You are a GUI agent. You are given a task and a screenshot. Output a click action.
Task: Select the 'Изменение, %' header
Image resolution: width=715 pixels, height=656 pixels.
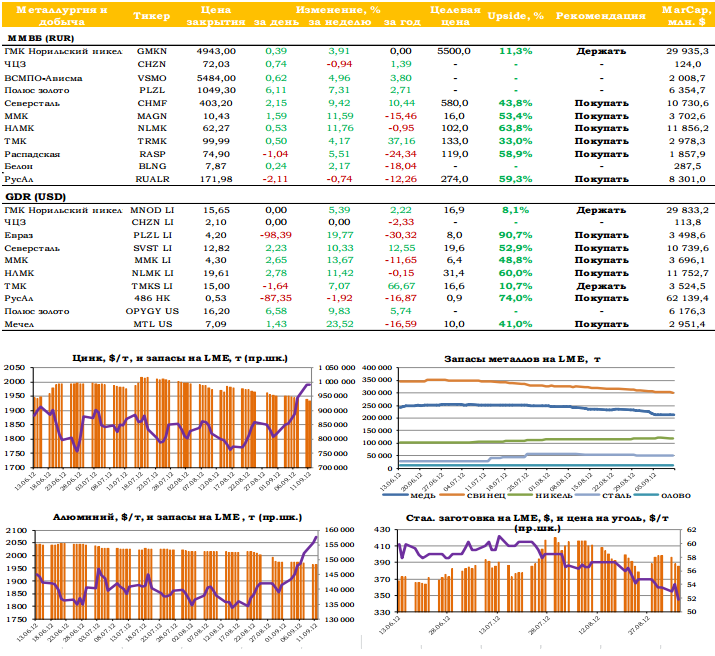[337, 10]
